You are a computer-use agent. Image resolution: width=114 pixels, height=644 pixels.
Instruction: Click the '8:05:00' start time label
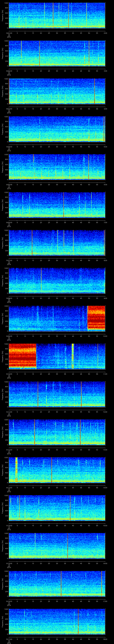tap(9, 184)
